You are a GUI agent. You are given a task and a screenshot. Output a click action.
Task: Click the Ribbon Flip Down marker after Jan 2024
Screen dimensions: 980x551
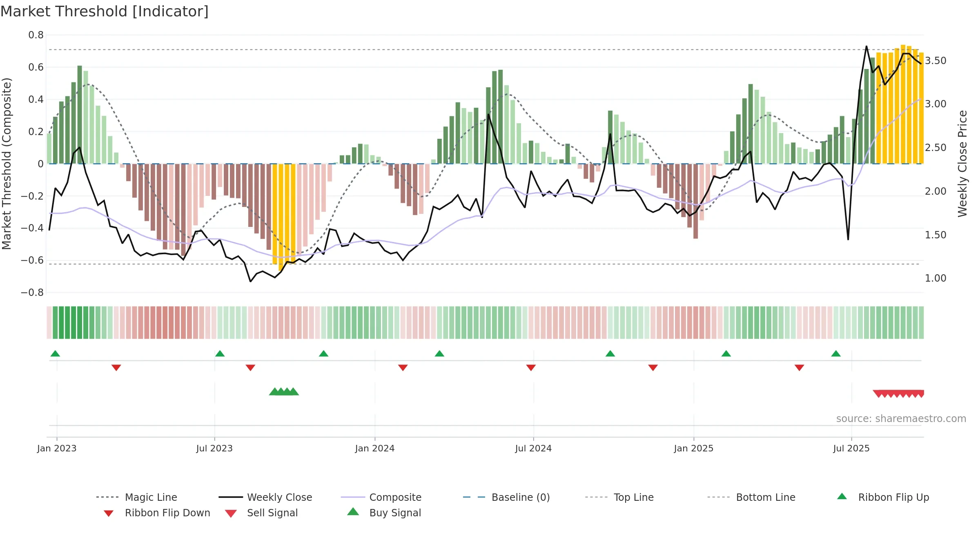pos(403,368)
